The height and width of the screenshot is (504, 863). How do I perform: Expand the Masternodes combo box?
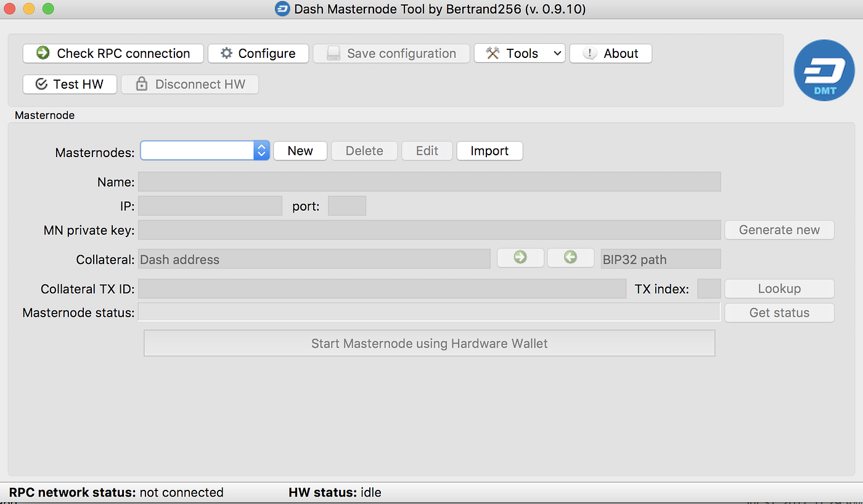click(x=205, y=151)
